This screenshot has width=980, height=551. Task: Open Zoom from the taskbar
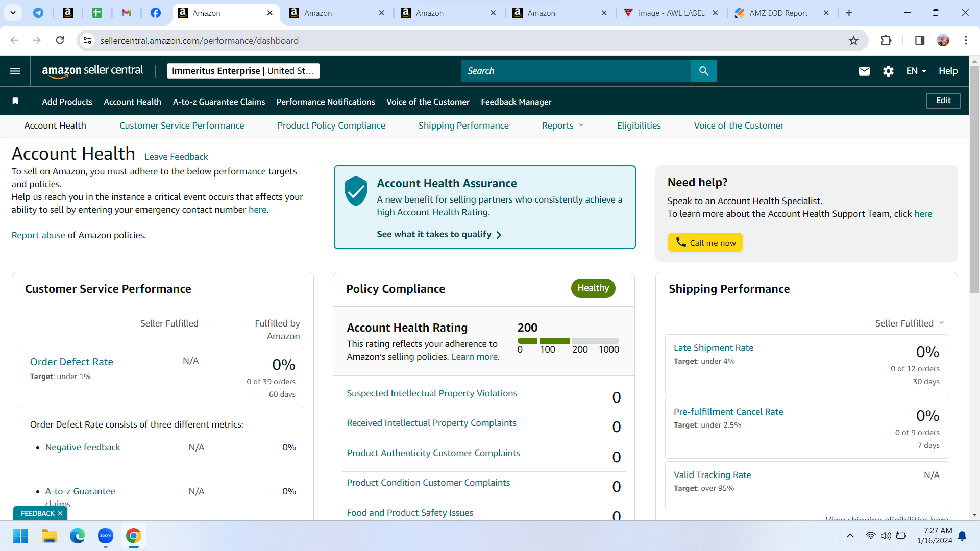pos(106,536)
